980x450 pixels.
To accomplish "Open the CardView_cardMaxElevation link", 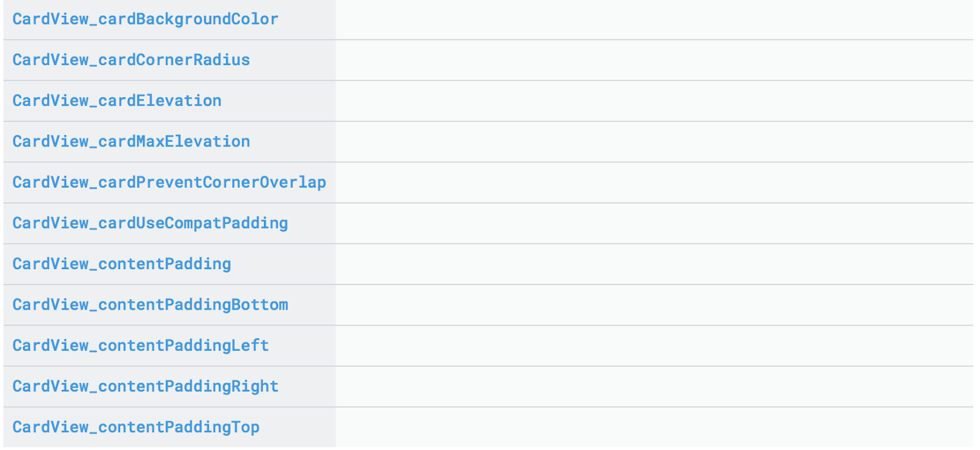I will tap(131, 142).
